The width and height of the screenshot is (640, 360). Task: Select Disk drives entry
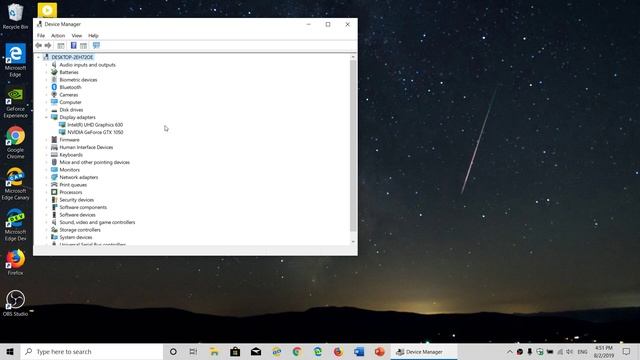(x=71, y=110)
